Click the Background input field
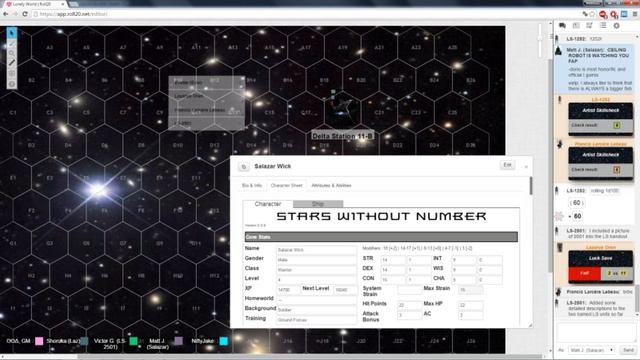This screenshot has height=360, width=640. [316, 310]
